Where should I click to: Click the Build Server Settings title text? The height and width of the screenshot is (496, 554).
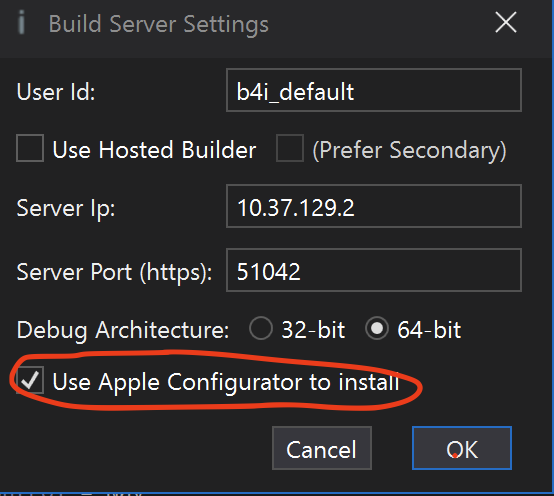159,25
